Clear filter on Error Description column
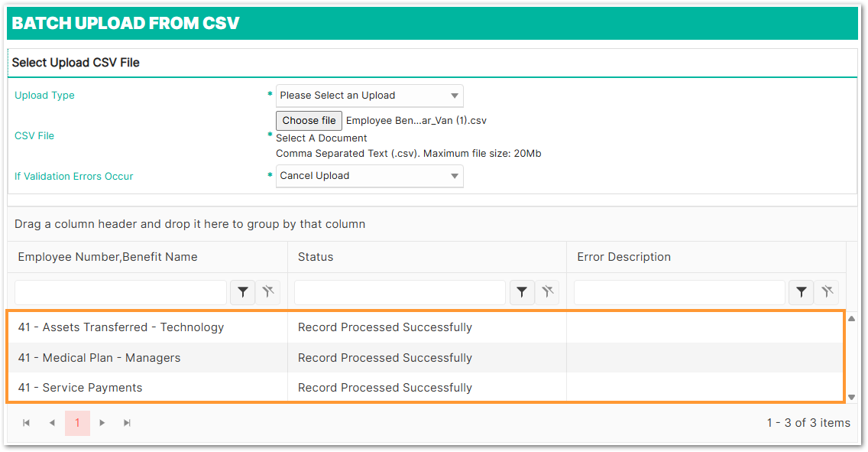Viewport: 868px width, 452px height. (x=826, y=292)
